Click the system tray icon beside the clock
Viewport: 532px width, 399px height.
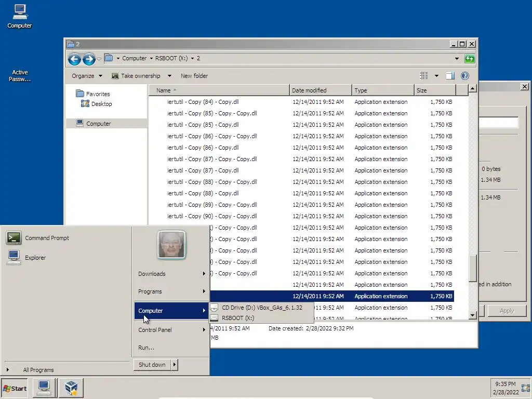(526, 388)
